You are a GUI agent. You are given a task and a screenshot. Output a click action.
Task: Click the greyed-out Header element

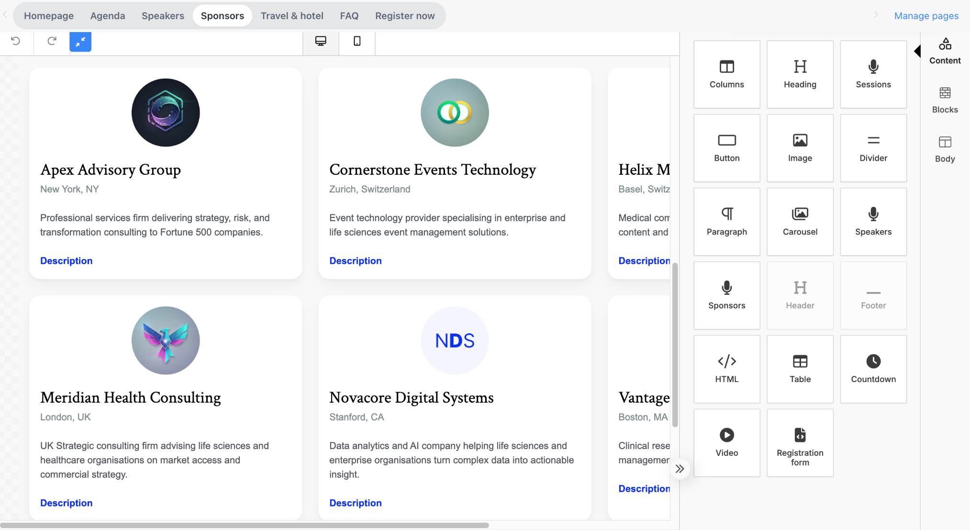tap(800, 295)
